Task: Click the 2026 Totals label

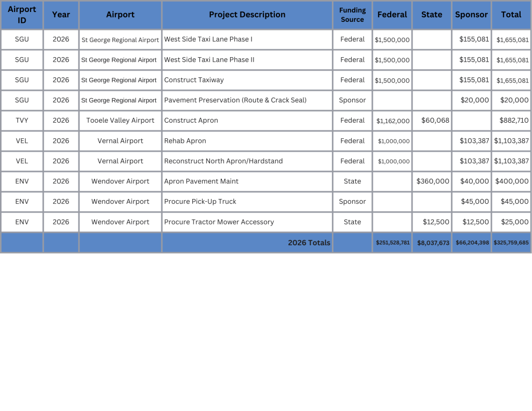Action: point(309,243)
